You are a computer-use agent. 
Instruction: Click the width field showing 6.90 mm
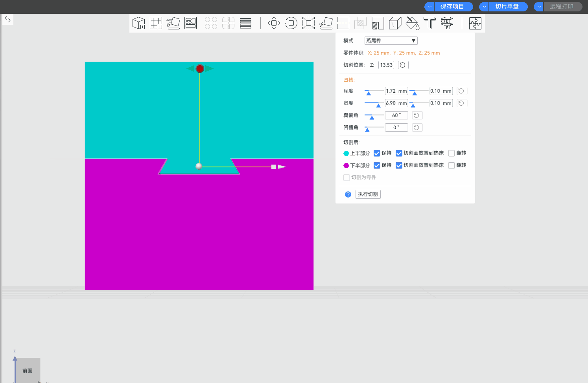pos(396,103)
